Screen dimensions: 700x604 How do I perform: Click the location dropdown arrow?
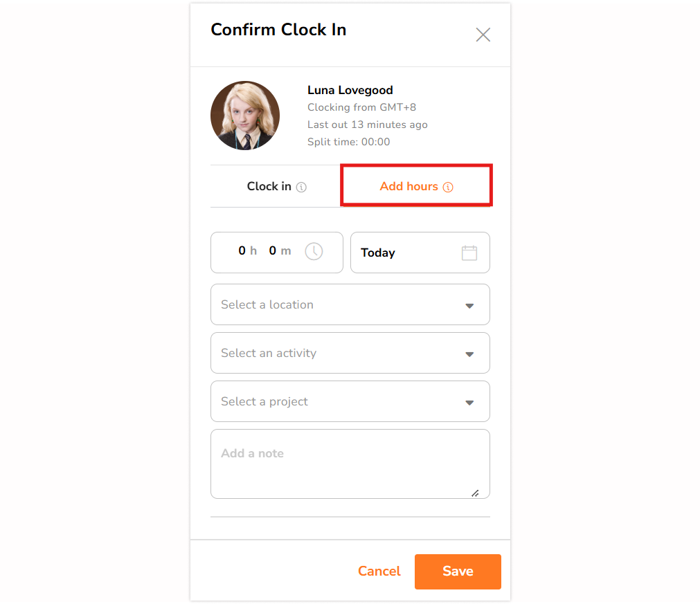click(x=469, y=306)
